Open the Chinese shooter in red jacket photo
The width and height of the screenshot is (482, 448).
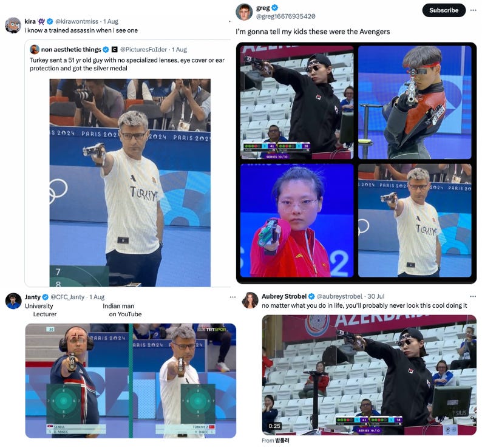coord(297,220)
